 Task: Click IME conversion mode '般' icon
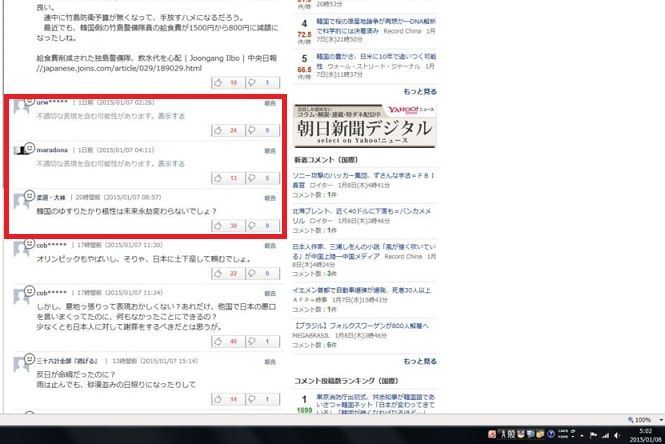[511, 434]
